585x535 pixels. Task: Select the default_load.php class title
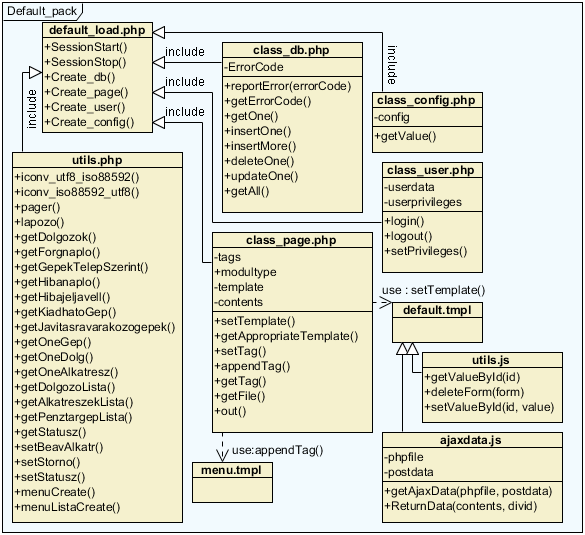[x=97, y=30]
